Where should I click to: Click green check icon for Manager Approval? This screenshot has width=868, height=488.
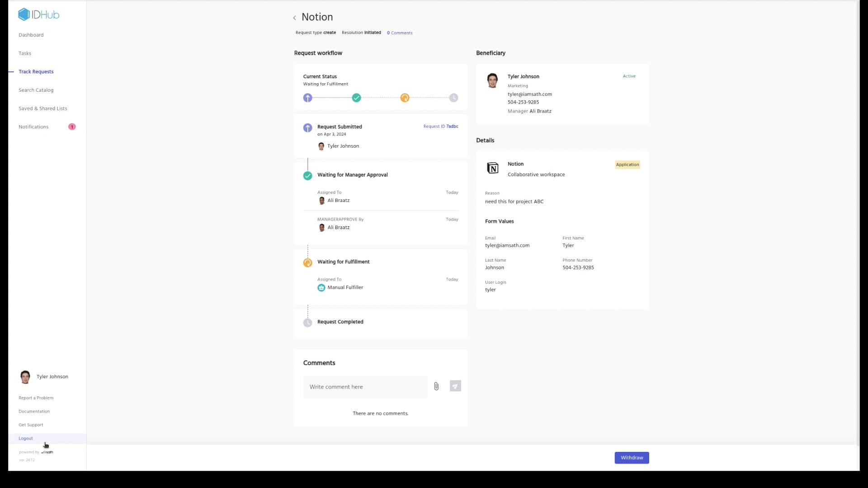307,176
